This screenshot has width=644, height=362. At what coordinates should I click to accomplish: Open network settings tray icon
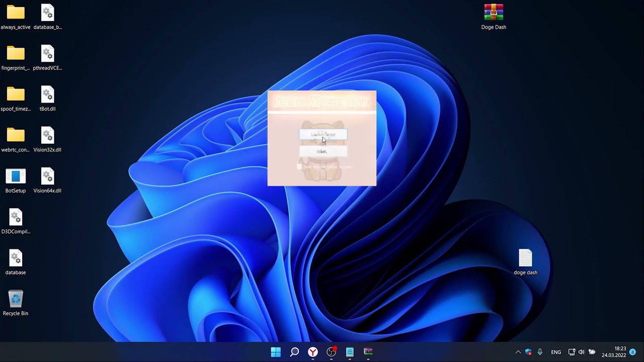tap(572, 352)
